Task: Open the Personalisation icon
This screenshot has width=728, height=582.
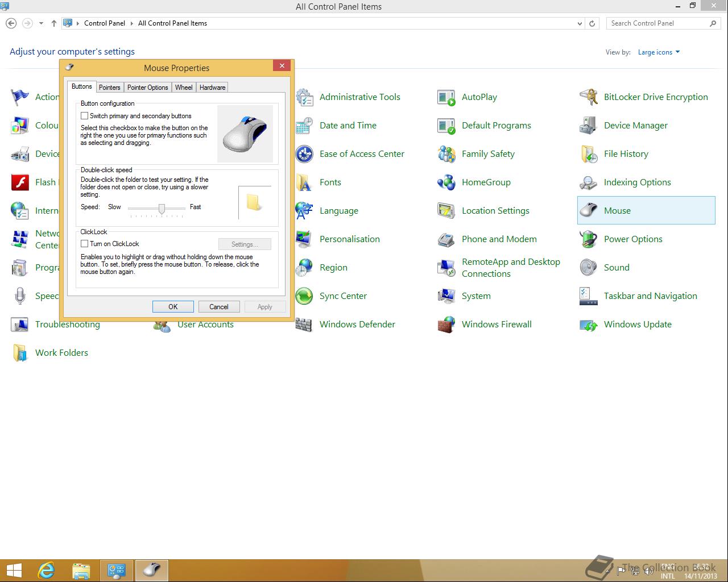Action: click(x=304, y=239)
